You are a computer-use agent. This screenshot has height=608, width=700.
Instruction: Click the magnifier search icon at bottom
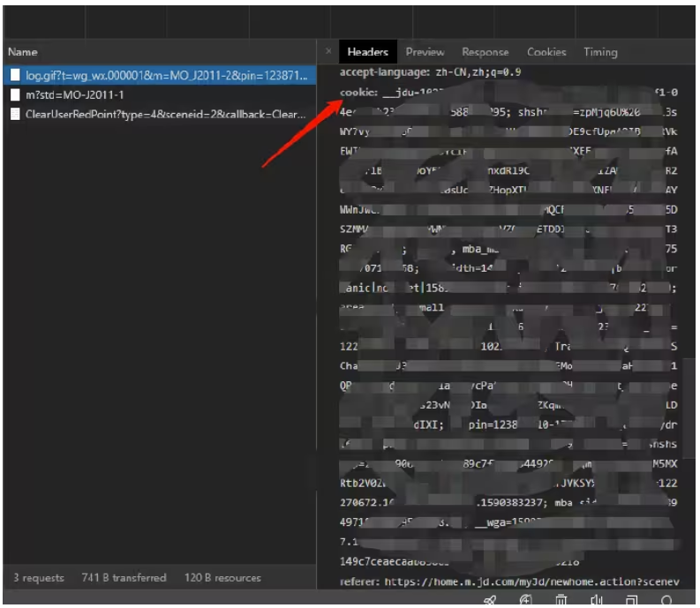coord(666,600)
